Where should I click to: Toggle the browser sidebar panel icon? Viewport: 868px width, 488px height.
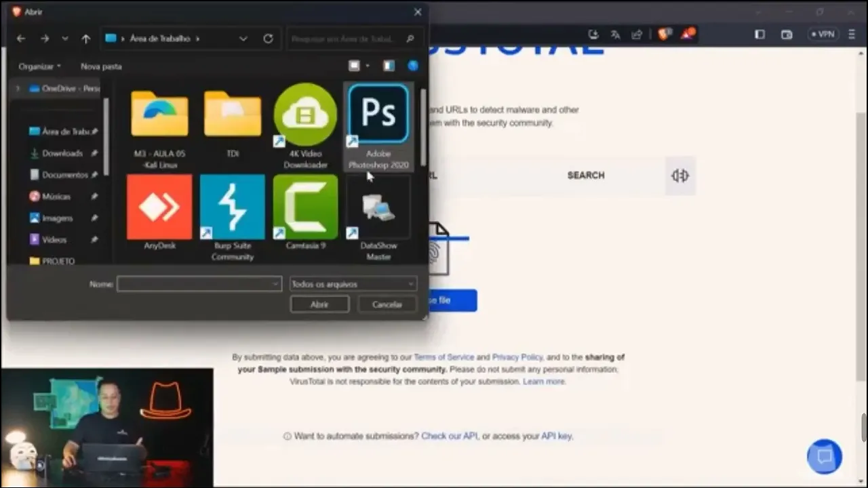point(759,34)
